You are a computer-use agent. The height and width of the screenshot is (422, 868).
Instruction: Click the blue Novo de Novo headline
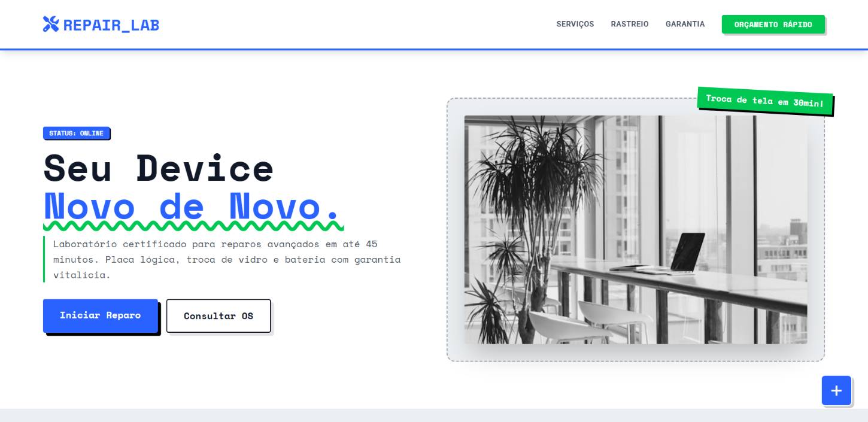[x=192, y=206]
